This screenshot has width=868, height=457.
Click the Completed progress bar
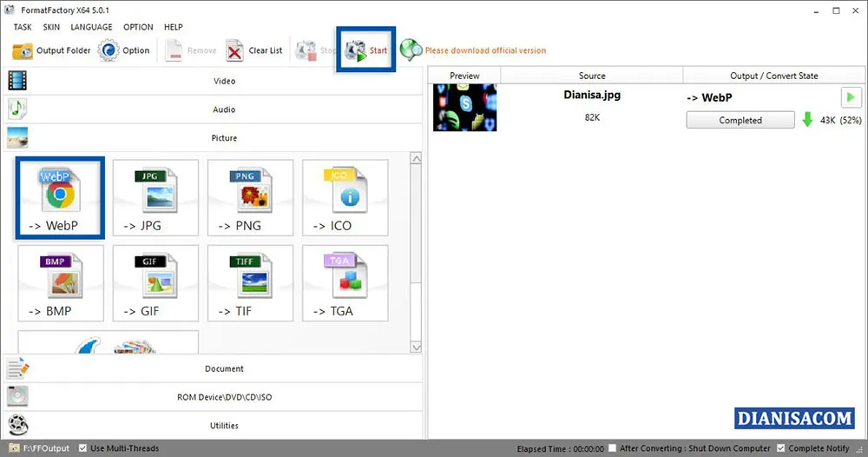point(740,120)
